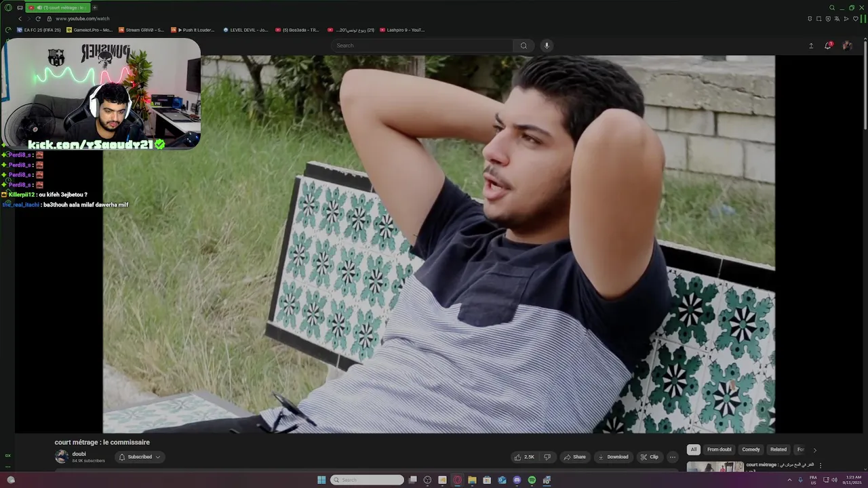Expand the Subscribed notification dropdown

coord(140,457)
